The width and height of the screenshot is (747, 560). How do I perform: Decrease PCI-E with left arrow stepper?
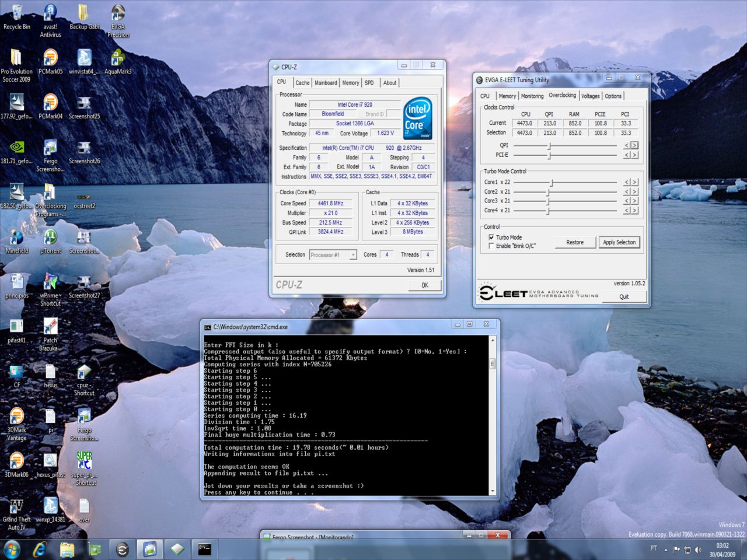(x=627, y=155)
